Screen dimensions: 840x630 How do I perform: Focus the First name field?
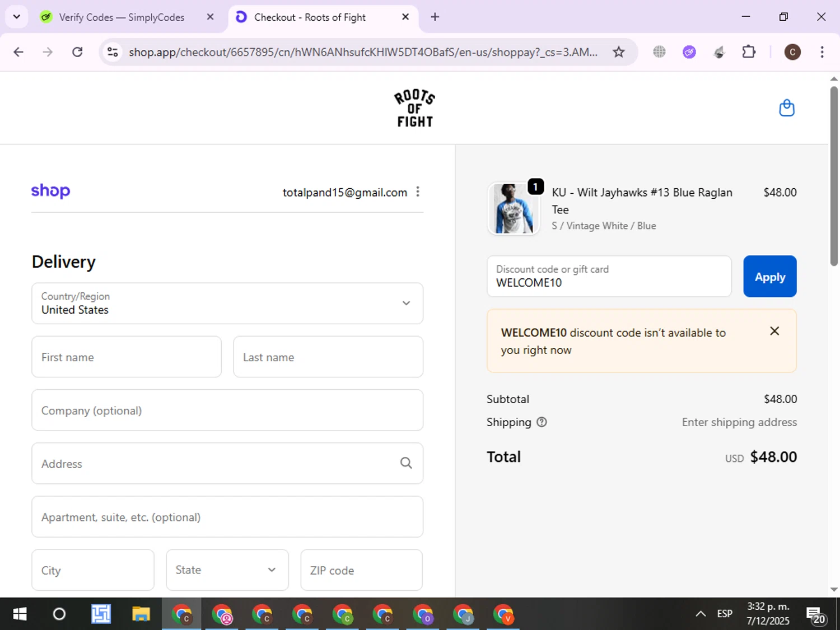pyautogui.click(x=127, y=357)
